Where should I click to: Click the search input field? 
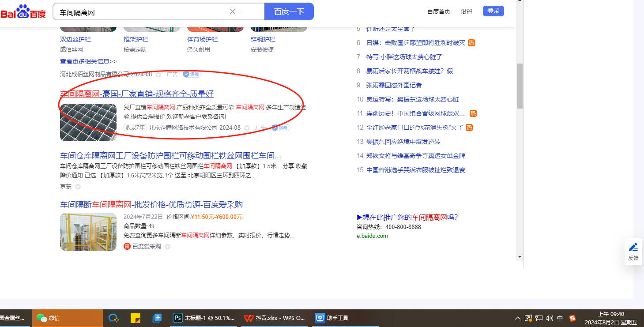pos(141,12)
